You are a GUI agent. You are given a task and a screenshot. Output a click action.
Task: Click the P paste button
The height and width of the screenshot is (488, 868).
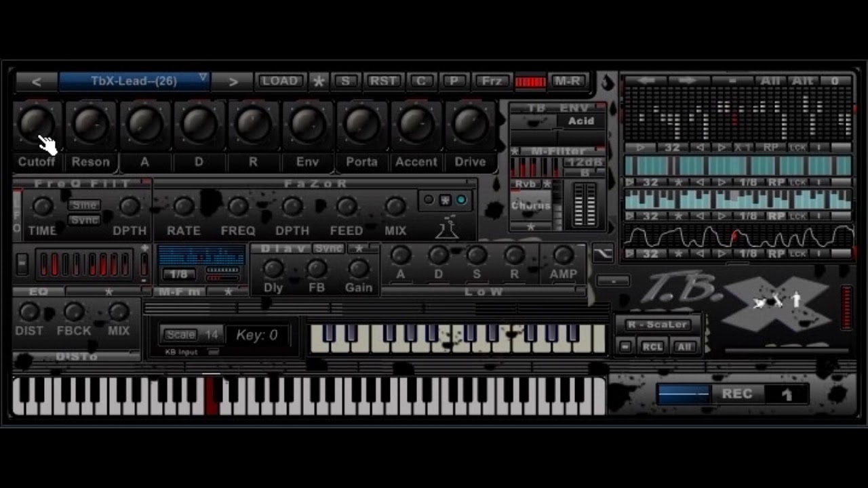(454, 81)
